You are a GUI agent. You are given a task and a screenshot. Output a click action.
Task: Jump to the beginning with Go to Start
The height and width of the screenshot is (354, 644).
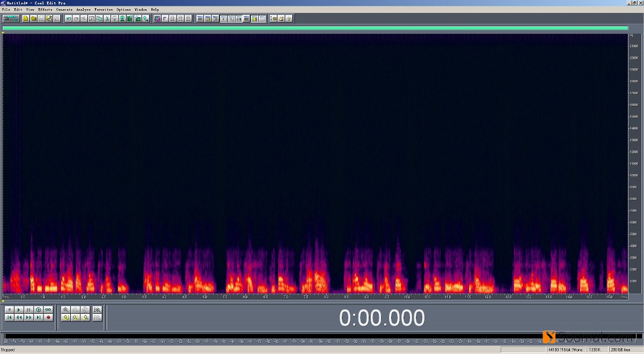point(10,317)
